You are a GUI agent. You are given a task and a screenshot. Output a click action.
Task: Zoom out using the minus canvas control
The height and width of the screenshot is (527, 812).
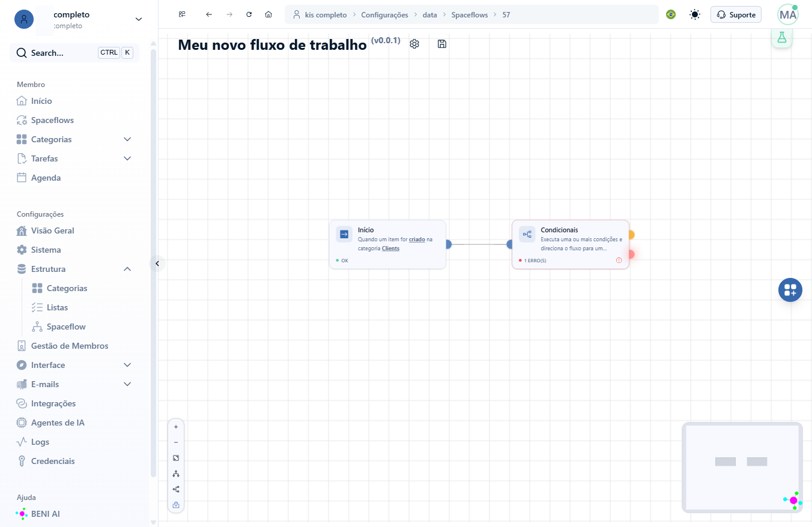point(176,442)
